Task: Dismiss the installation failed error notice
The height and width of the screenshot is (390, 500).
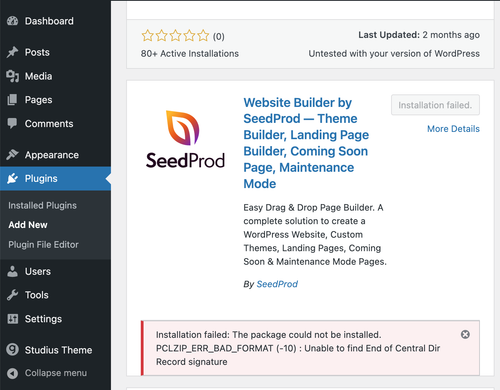Action: tap(465, 334)
